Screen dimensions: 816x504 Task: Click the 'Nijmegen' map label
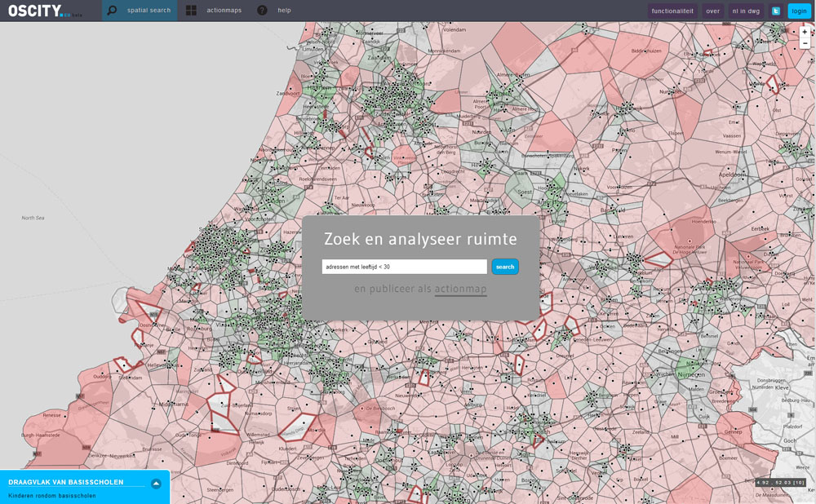[691, 374]
